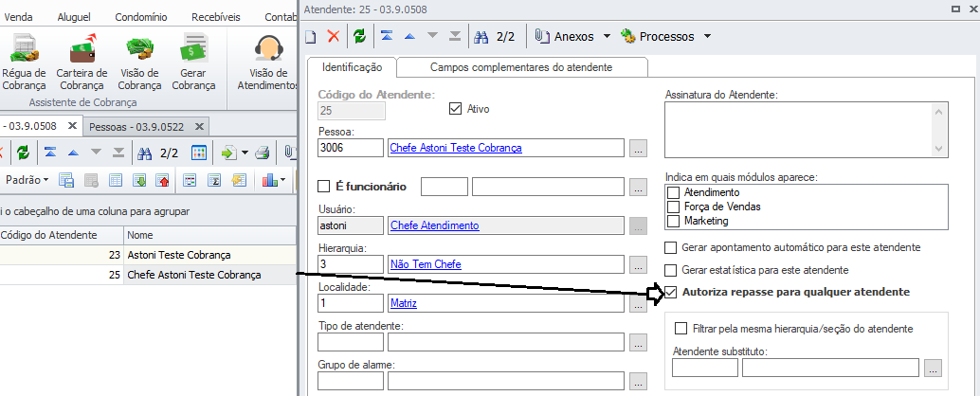Uncheck Autoriza repasse para qualquer atendente
This screenshot has height=396, width=980.
tap(672, 292)
